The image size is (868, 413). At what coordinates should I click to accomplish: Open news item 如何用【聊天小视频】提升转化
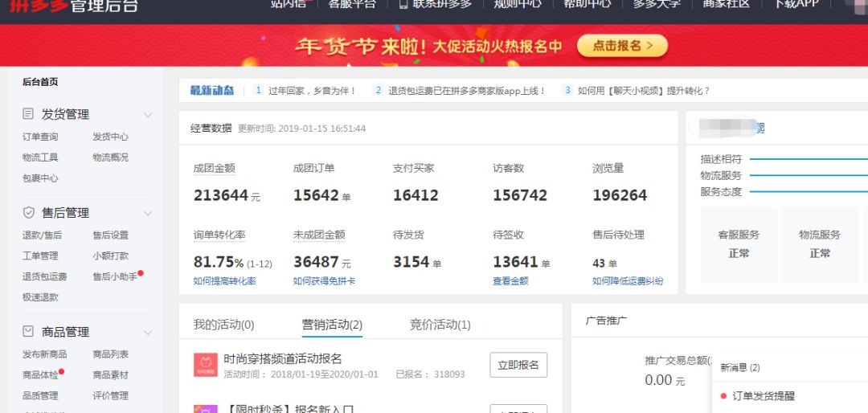(644, 91)
